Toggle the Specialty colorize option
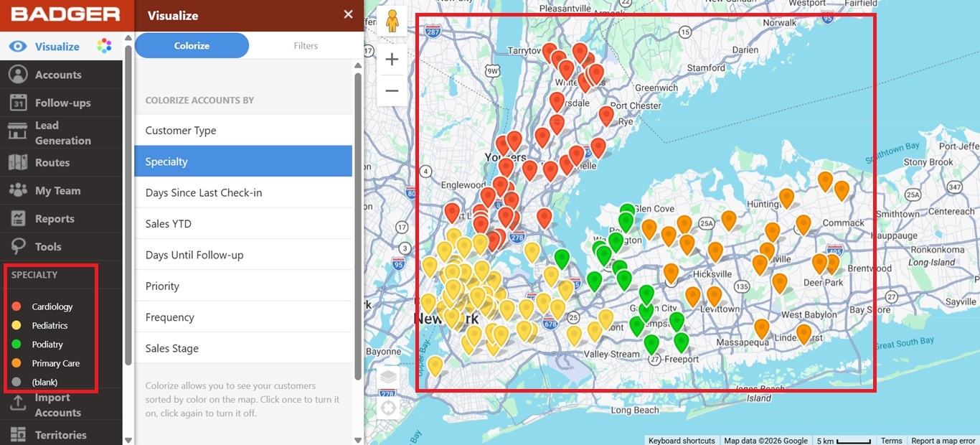This screenshot has height=445, width=980. (243, 161)
